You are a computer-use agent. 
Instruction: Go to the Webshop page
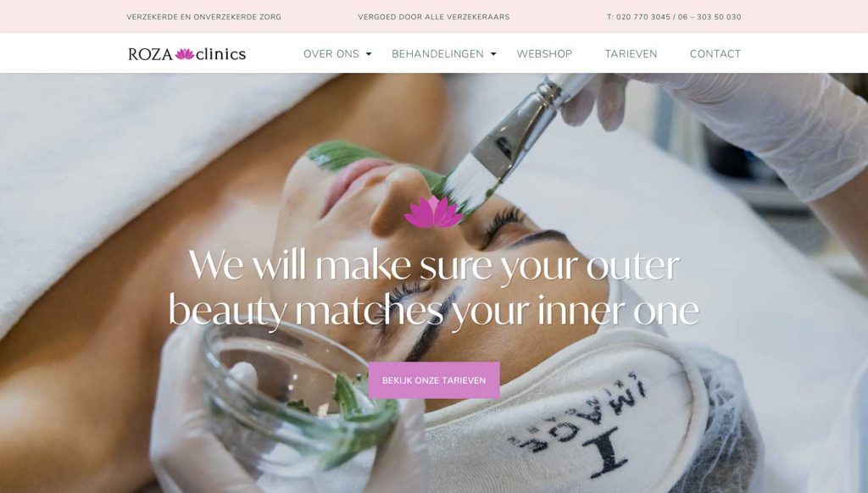pyautogui.click(x=544, y=53)
